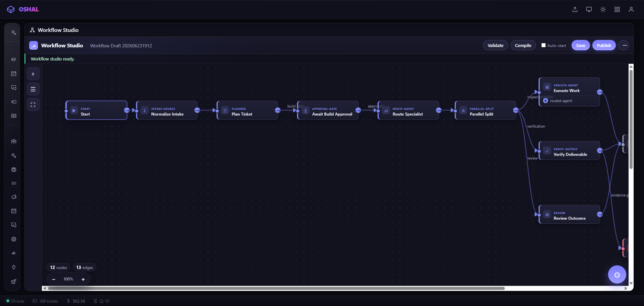Viewport: 644px width, 306px height.
Task: Select the Normalize Intake node
Action: [167, 110]
